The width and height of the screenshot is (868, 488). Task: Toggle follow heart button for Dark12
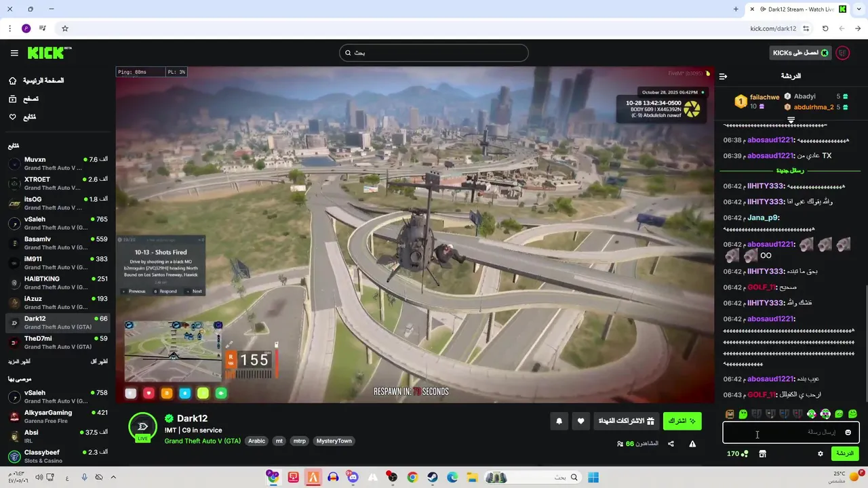(x=580, y=421)
